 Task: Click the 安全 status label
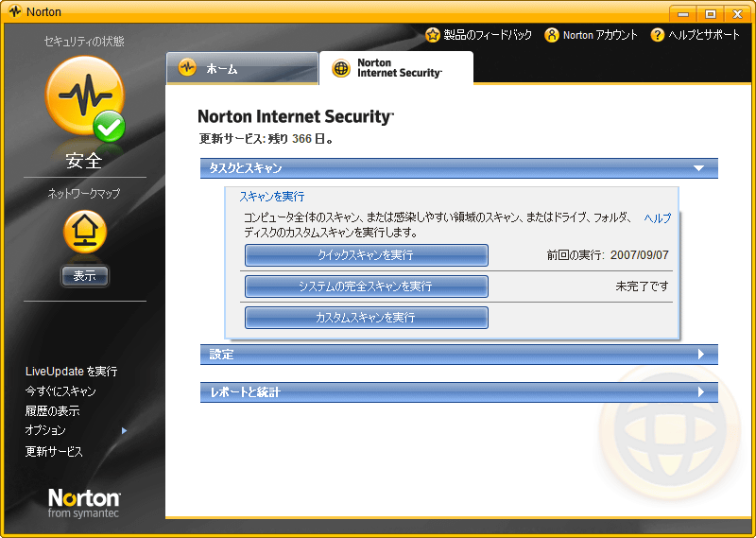coord(84,160)
